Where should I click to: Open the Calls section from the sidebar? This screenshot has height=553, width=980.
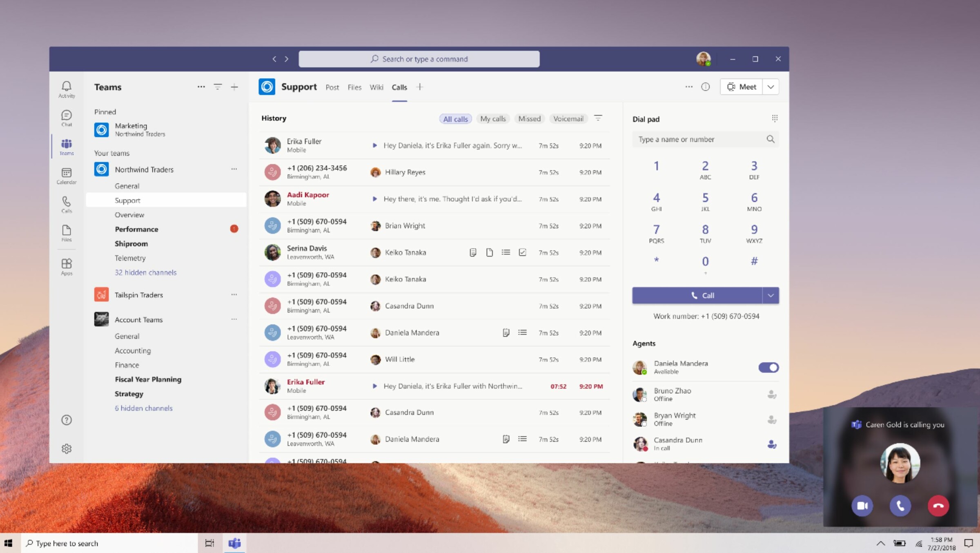tap(66, 203)
